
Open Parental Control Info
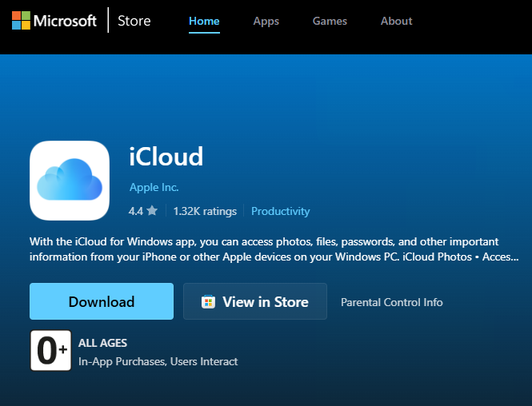pyautogui.click(x=392, y=302)
